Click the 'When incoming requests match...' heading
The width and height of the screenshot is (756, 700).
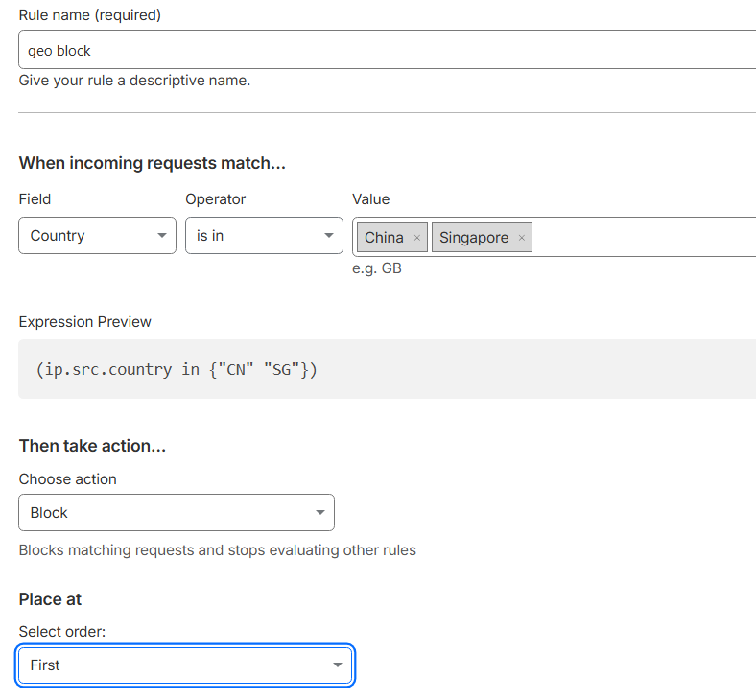(x=153, y=163)
